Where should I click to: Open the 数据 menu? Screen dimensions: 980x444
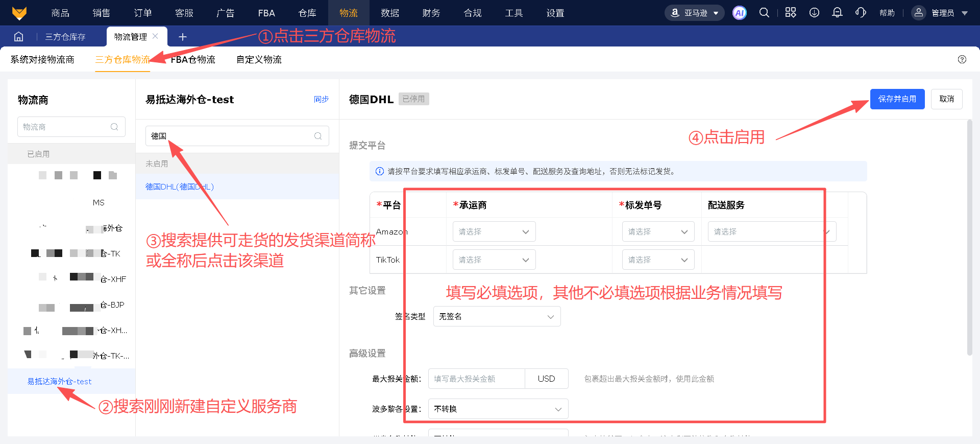390,13
